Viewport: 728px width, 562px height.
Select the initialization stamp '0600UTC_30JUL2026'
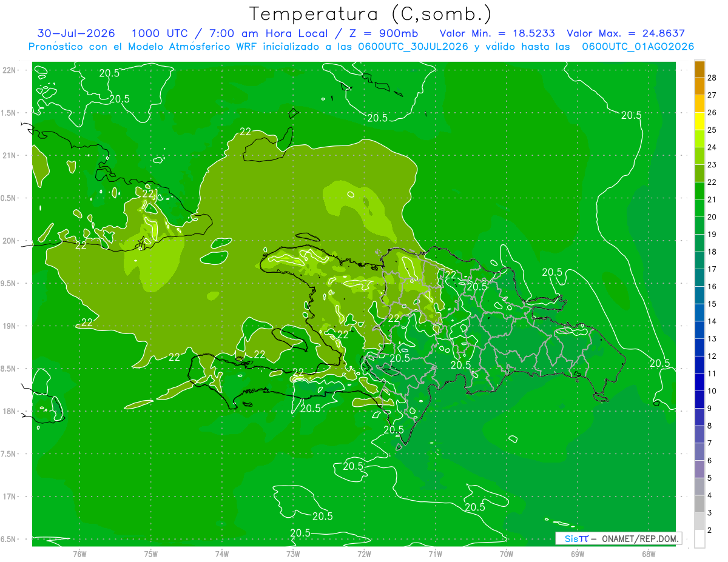(x=413, y=47)
